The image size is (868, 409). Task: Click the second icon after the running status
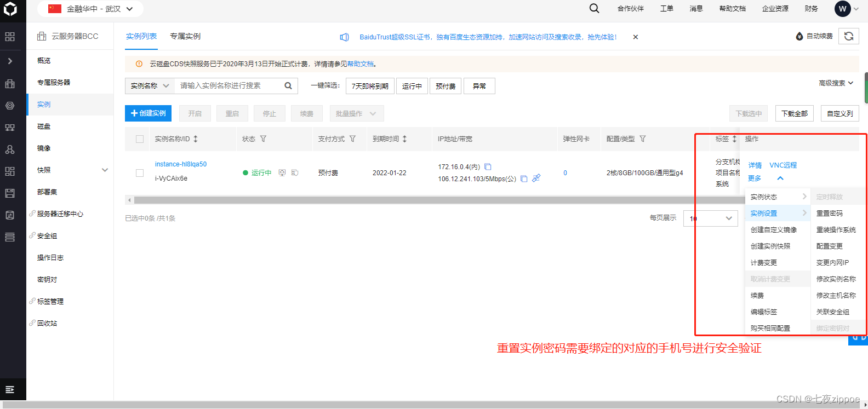point(295,172)
